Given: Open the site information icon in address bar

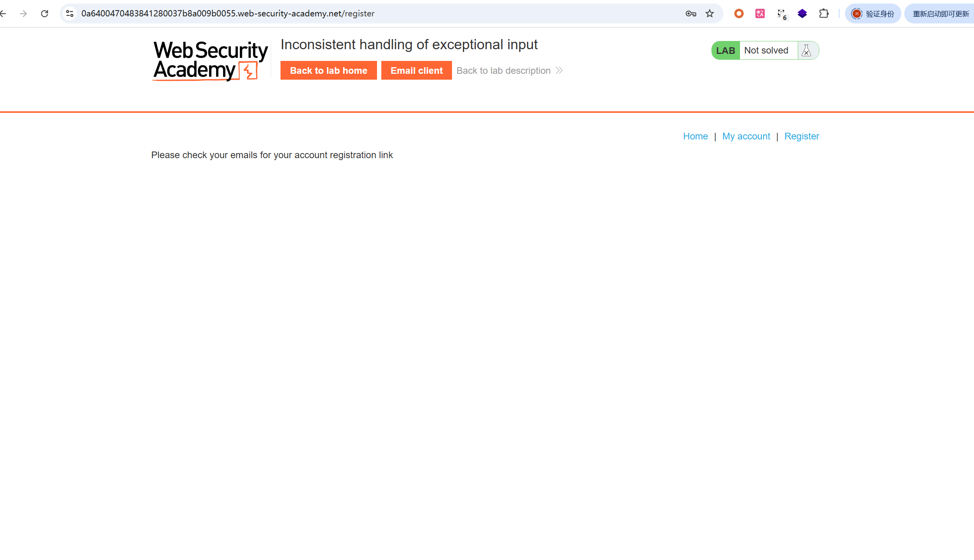Looking at the screenshot, I should point(70,14).
